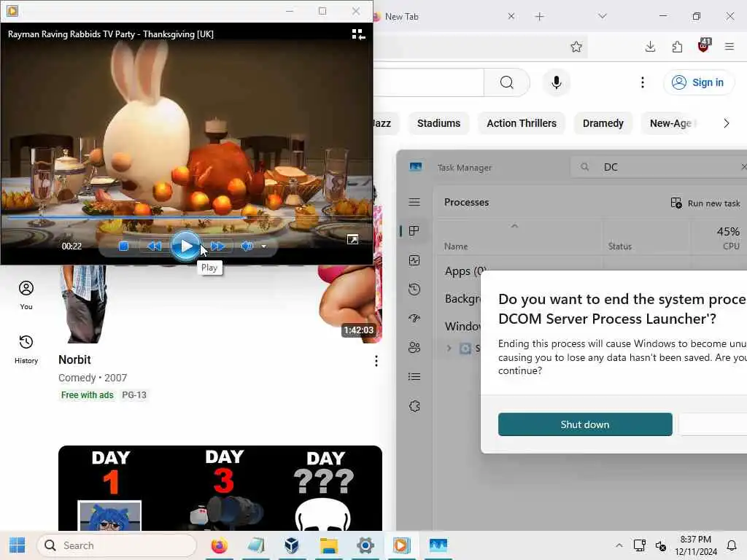Open the DAY 1 DAY 3 video thumbnail
This screenshot has height=560, width=747.
pos(220,488)
